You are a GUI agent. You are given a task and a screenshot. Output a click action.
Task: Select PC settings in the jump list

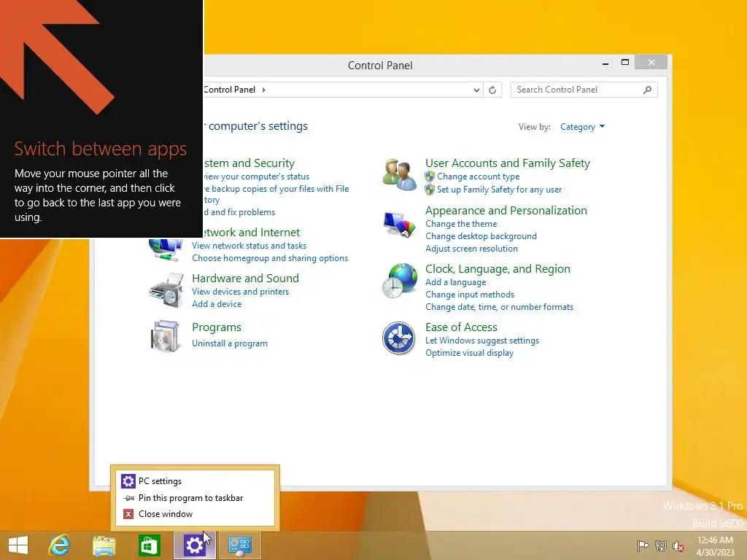[196, 481]
